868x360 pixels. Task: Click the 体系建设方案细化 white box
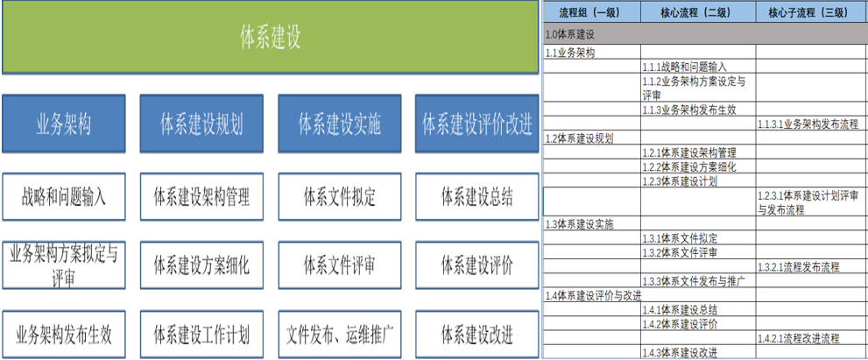pyautogui.click(x=201, y=264)
